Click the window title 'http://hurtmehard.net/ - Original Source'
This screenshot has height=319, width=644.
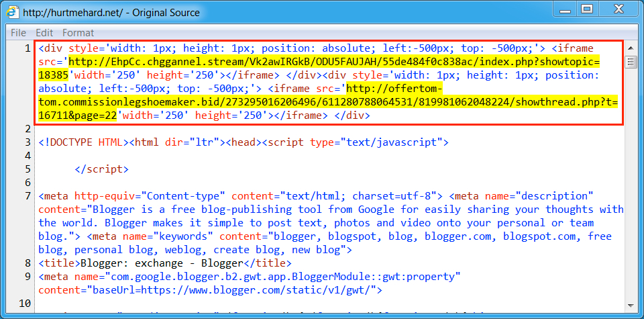pyautogui.click(x=111, y=13)
